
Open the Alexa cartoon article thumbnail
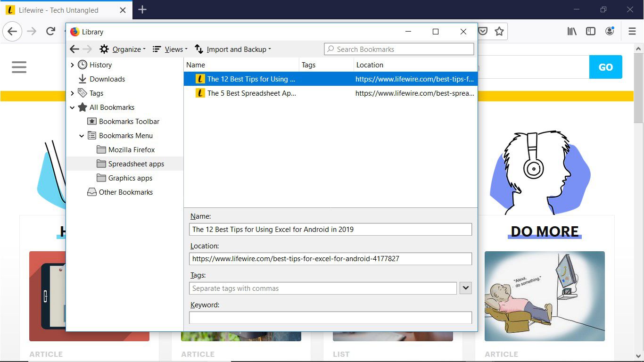pyautogui.click(x=545, y=296)
